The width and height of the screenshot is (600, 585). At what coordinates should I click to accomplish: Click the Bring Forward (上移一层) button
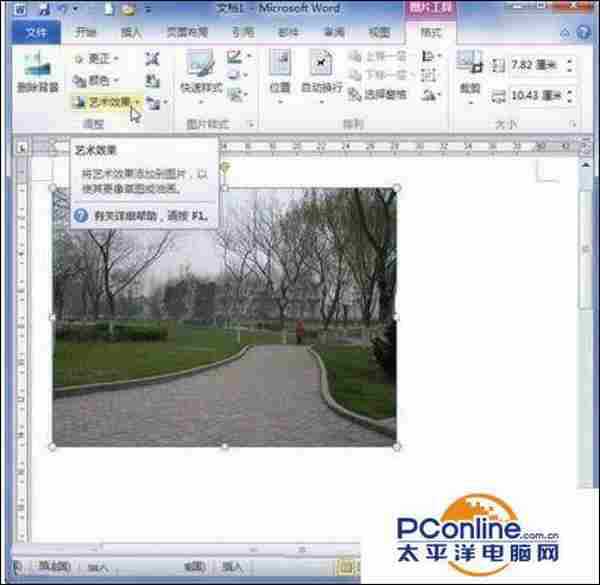coord(381,57)
